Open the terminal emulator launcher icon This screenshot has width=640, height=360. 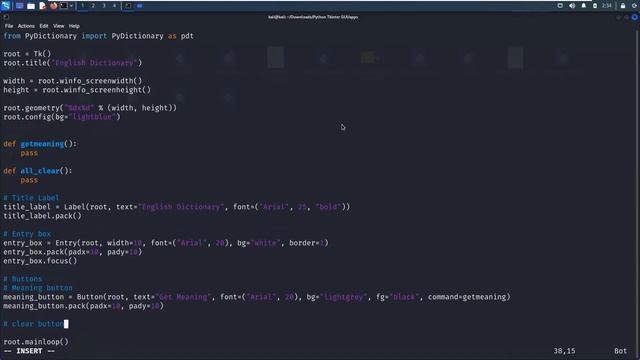[64, 6]
